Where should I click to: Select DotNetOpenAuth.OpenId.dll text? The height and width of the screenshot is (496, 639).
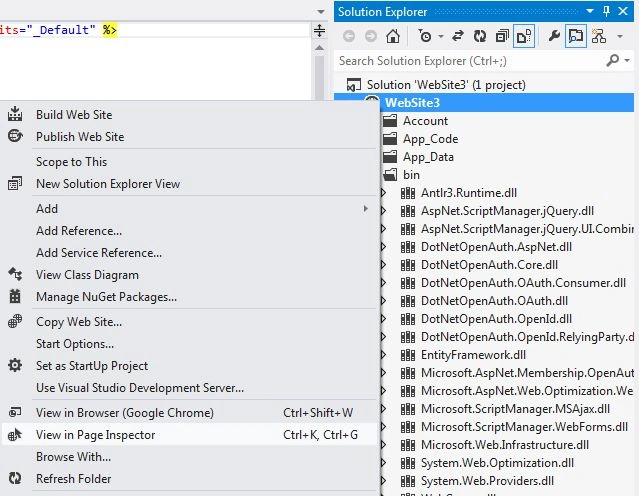[496, 319]
